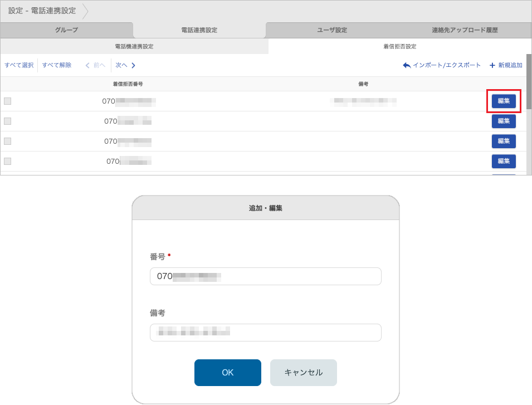Image resolution: width=532 pixels, height=405 pixels.
Task: Open the グループ tab
Action: coord(66,30)
